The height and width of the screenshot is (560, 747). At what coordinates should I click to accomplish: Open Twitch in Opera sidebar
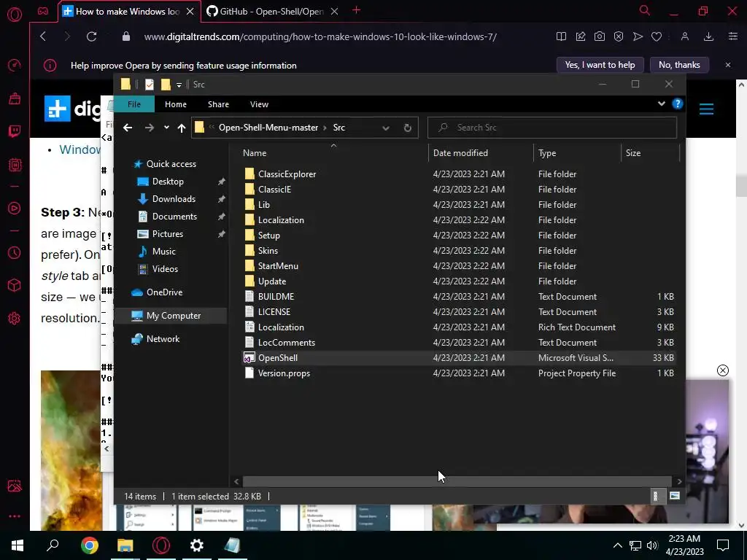15,131
